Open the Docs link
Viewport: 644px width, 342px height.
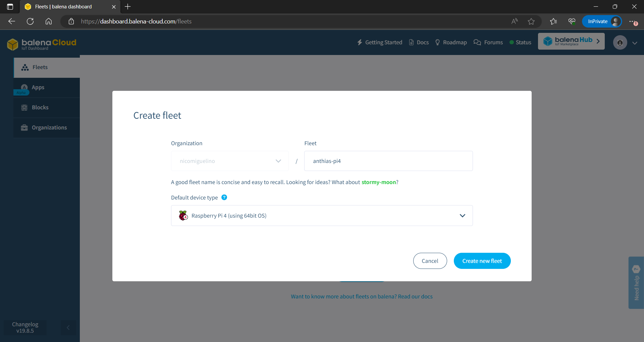click(x=419, y=42)
